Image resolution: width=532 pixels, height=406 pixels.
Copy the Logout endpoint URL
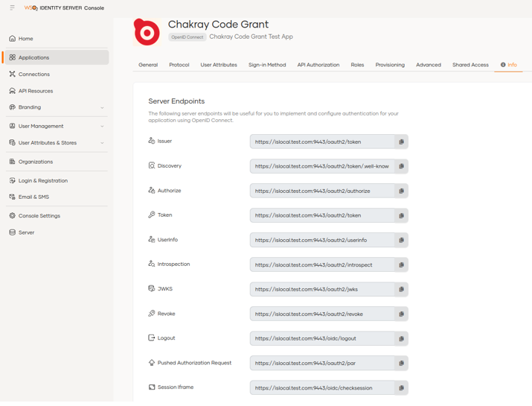(x=401, y=338)
